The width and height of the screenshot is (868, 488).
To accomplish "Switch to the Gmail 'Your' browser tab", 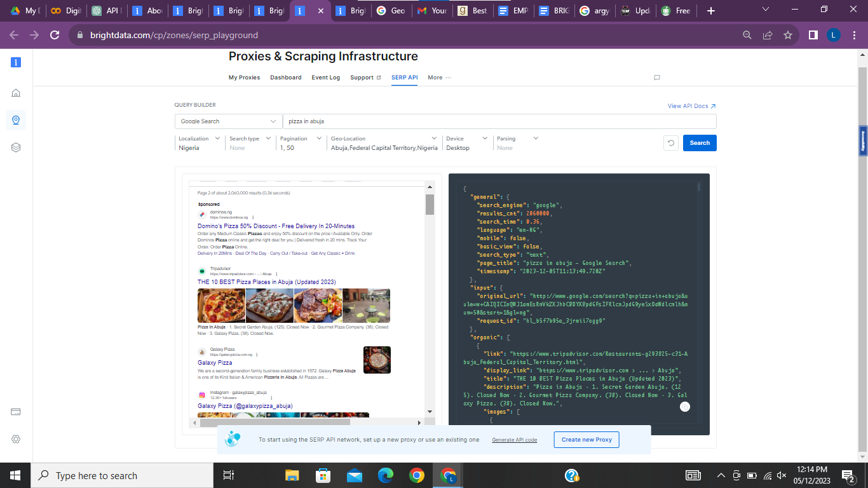I will point(432,11).
